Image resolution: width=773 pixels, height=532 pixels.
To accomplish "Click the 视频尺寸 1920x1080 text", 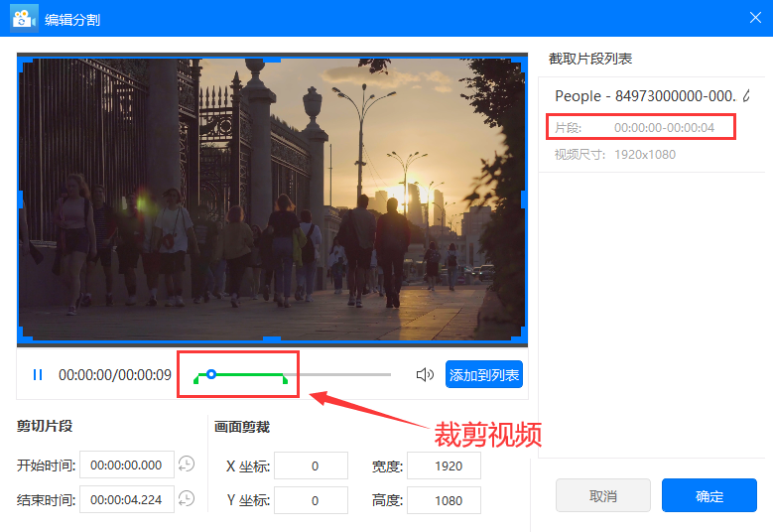I will coord(615,154).
